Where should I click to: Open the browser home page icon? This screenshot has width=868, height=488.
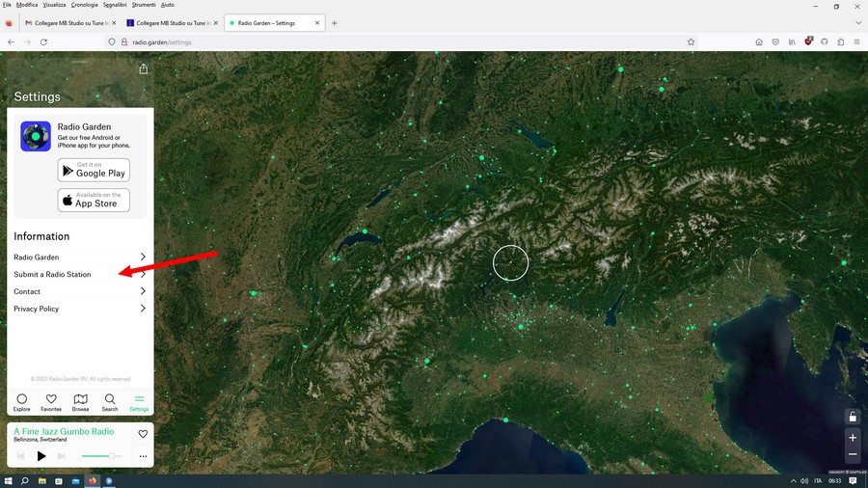click(x=759, y=42)
